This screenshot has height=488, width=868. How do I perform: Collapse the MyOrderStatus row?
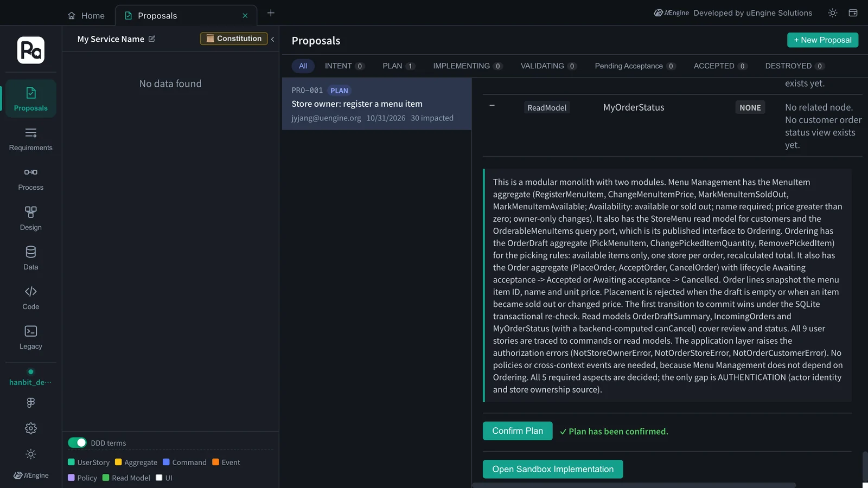click(x=492, y=105)
